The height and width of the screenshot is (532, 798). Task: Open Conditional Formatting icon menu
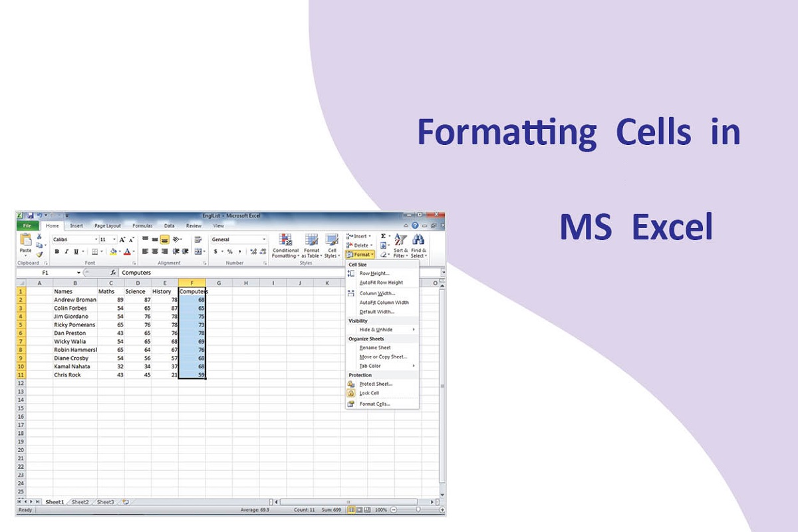(285, 241)
